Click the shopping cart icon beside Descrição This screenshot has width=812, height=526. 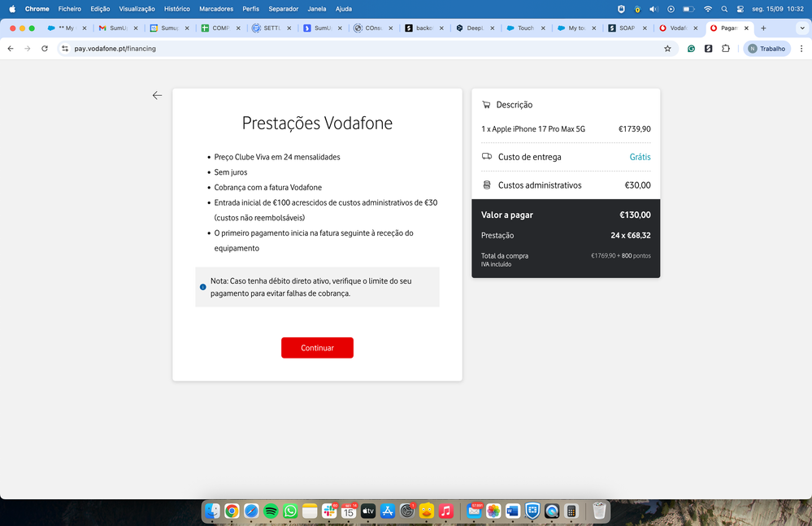[486, 104]
